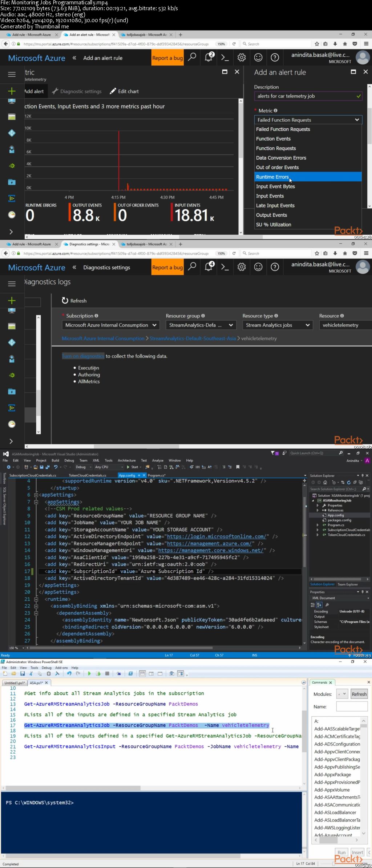Open the help question mark in Diagnostics settings frame
The image size is (372, 868).
point(275,267)
